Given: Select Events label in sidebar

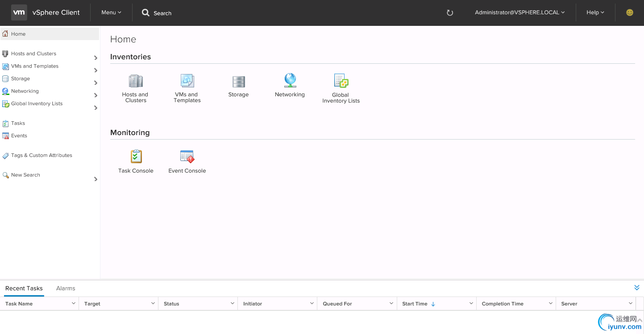Looking at the screenshot, I should (x=19, y=136).
